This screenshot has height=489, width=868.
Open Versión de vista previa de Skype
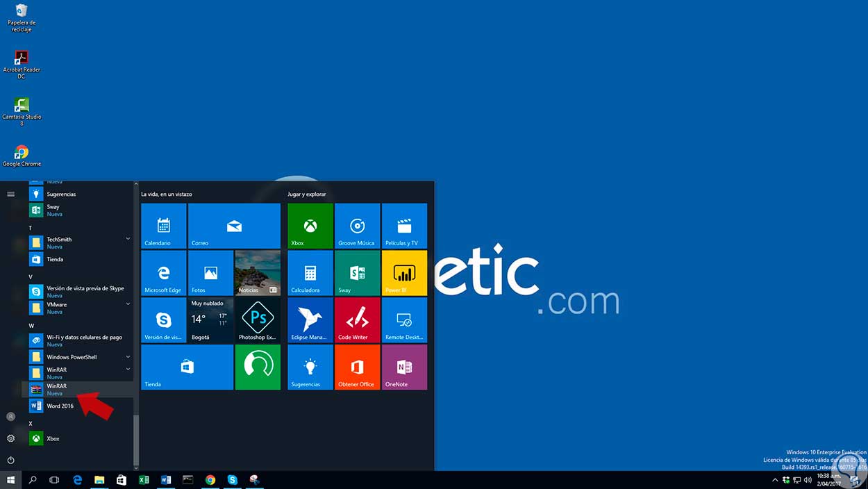pyautogui.click(x=78, y=292)
